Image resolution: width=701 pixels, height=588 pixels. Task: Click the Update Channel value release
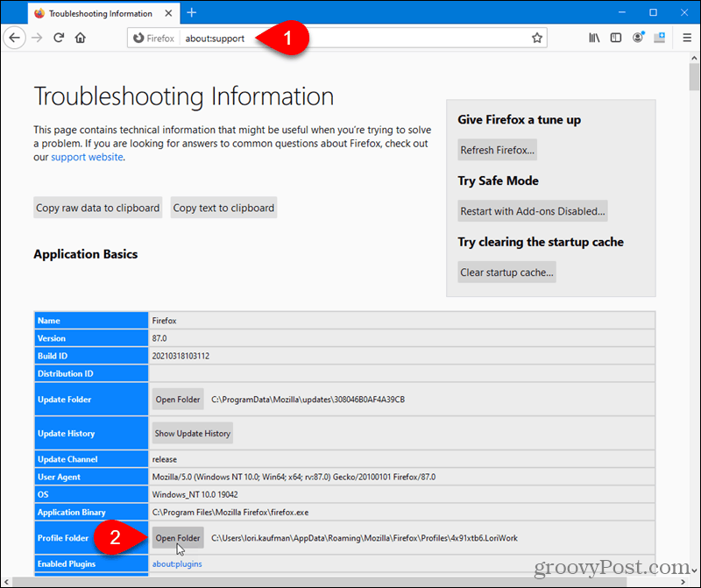165,459
